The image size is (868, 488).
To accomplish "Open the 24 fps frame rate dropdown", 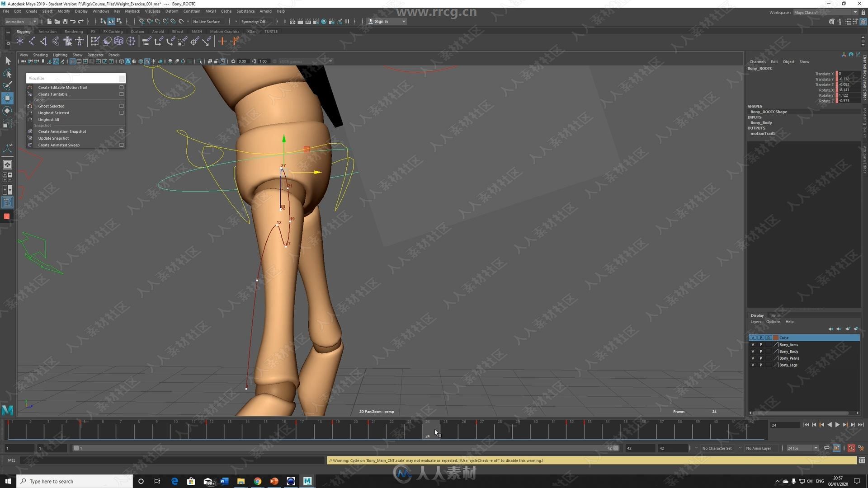I will pos(803,448).
